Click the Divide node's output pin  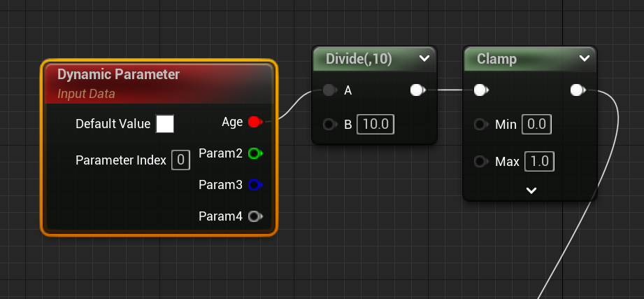point(417,90)
